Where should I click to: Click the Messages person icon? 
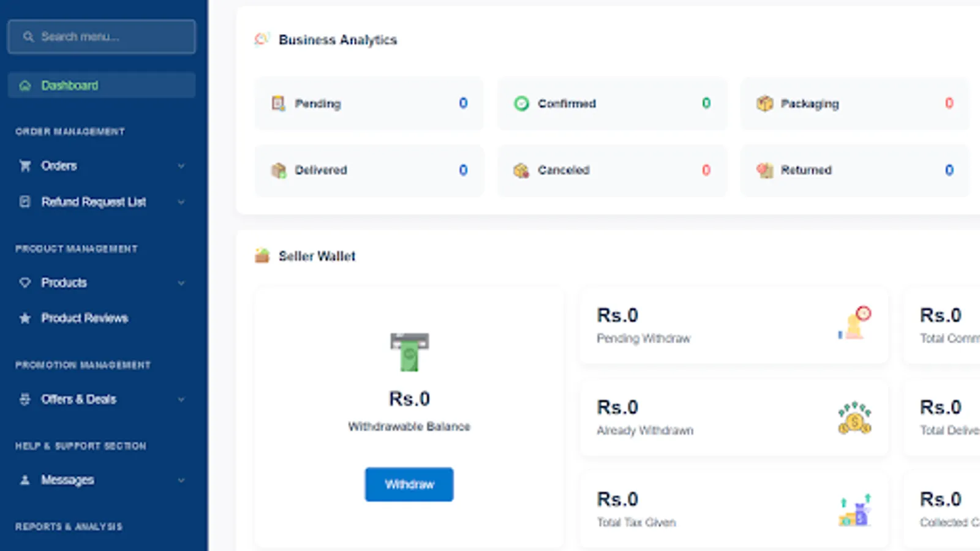tap(25, 480)
